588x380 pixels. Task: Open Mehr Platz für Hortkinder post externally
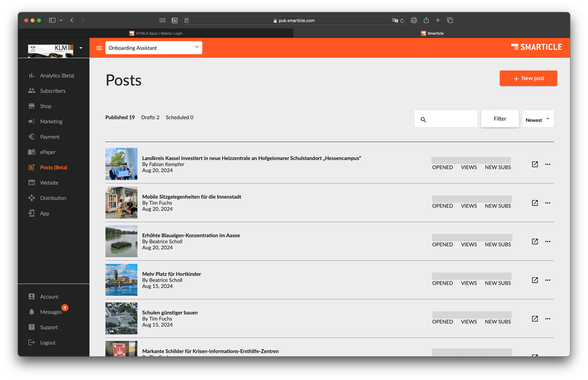click(535, 280)
